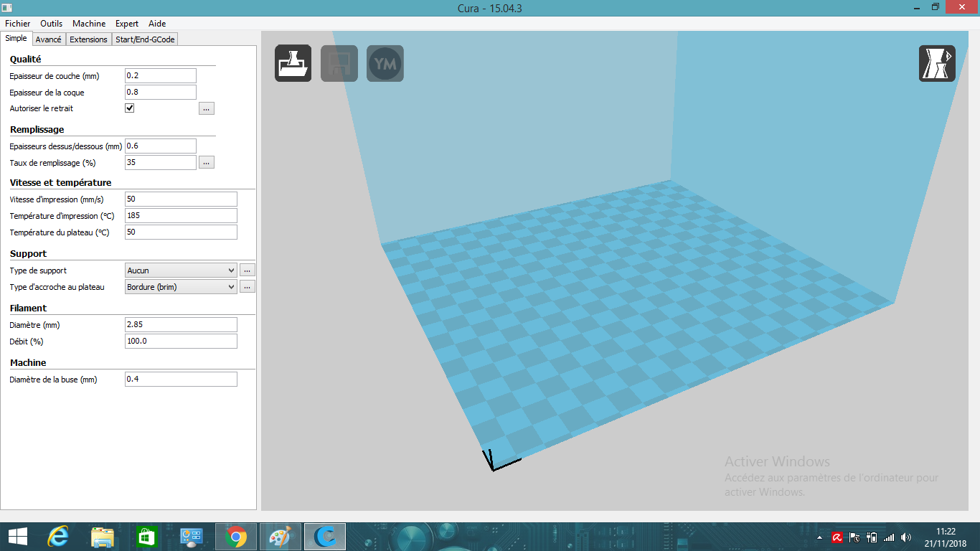This screenshot has height=551, width=980.
Task: Open the Action Center flag icon
Action: point(854,537)
